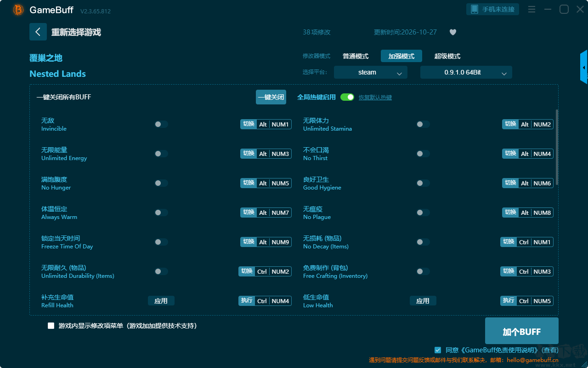Viewport: 588px width, 368px height.
Task: Switch to 普通模式 tab
Action: (x=356, y=56)
